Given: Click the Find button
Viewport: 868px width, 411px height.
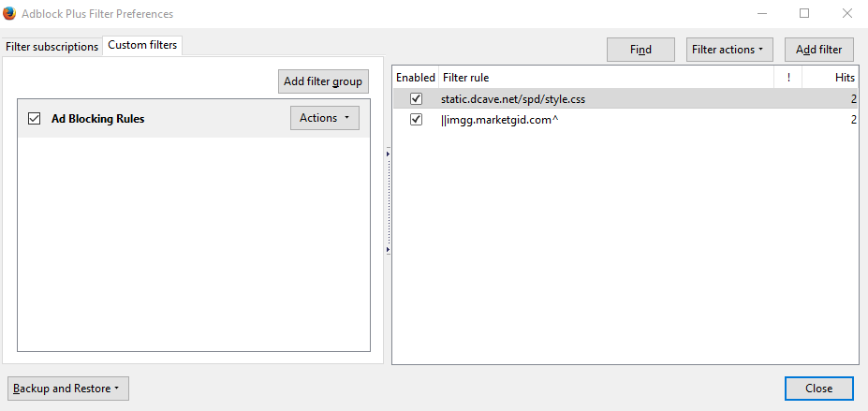Looking at the screenshot, I should tap(640, 50).
